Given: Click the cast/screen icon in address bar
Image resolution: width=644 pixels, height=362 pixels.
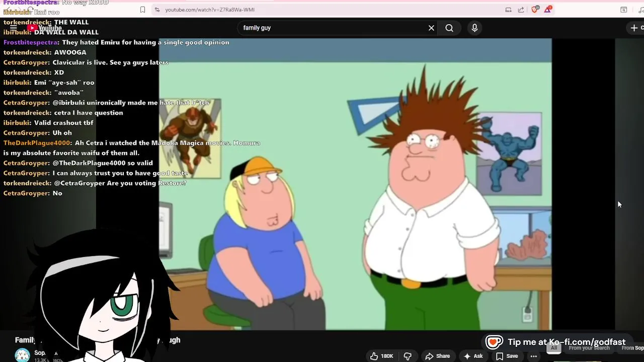Looking at the screenshot, I should click(x=508, y=10).
